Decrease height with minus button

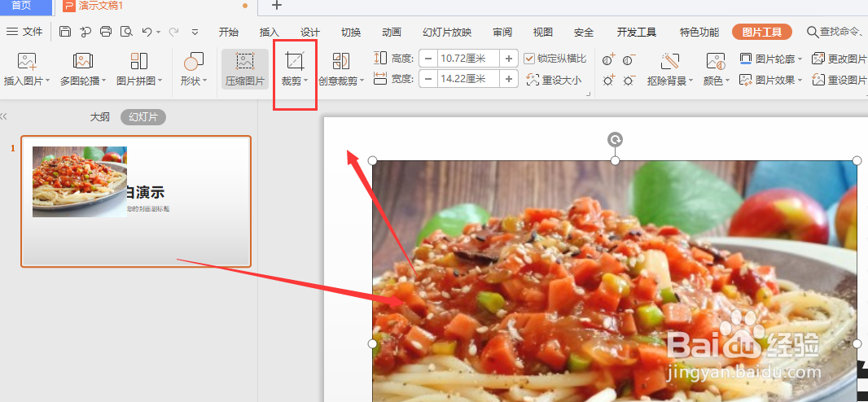pyautogui.click(x=428, y=59)
